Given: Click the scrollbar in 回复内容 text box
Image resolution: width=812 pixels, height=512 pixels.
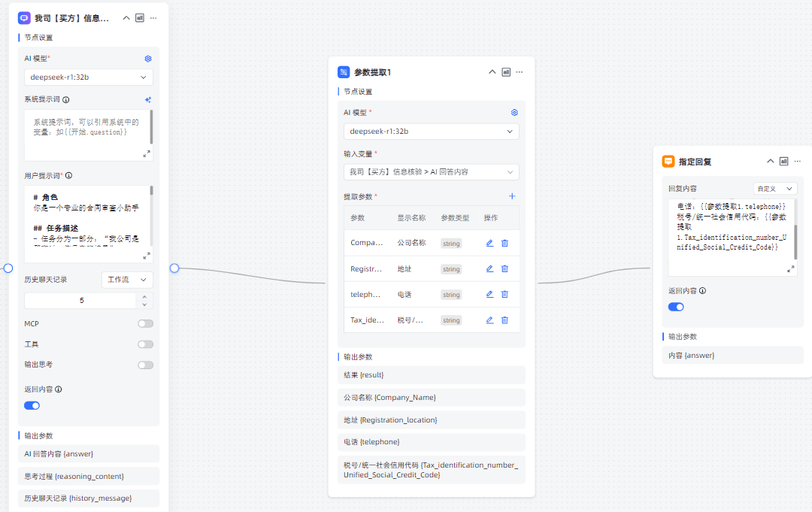Looking at the screenshot, I should click(x=795, y=229).
